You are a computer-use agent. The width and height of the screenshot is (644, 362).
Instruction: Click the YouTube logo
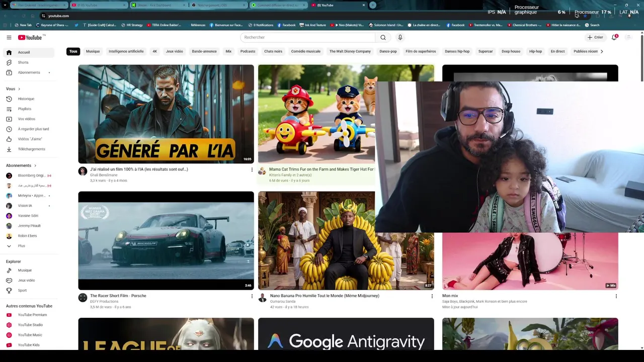tap(30, 37)
